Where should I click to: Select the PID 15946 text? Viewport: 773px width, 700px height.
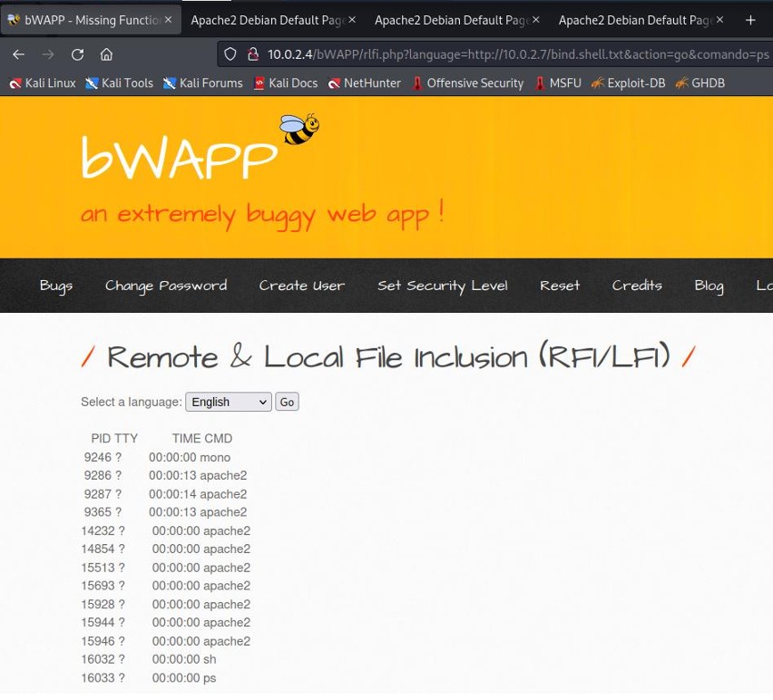98,641
